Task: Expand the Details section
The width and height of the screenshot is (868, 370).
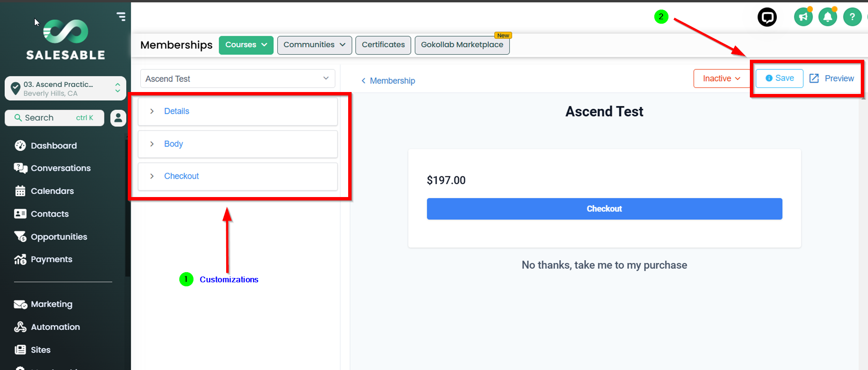Action: (x=238, y=111)
